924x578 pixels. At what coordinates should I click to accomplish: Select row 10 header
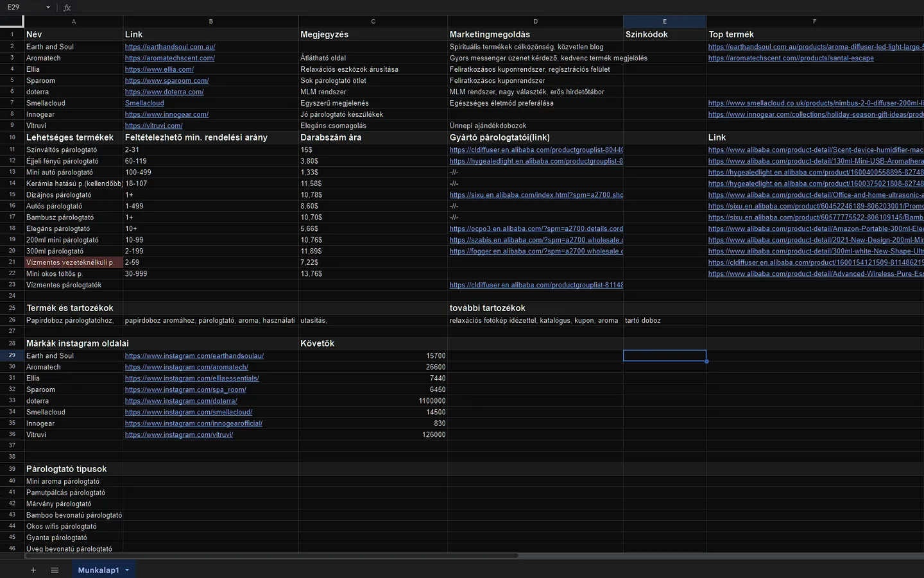[x=12, y=137]
